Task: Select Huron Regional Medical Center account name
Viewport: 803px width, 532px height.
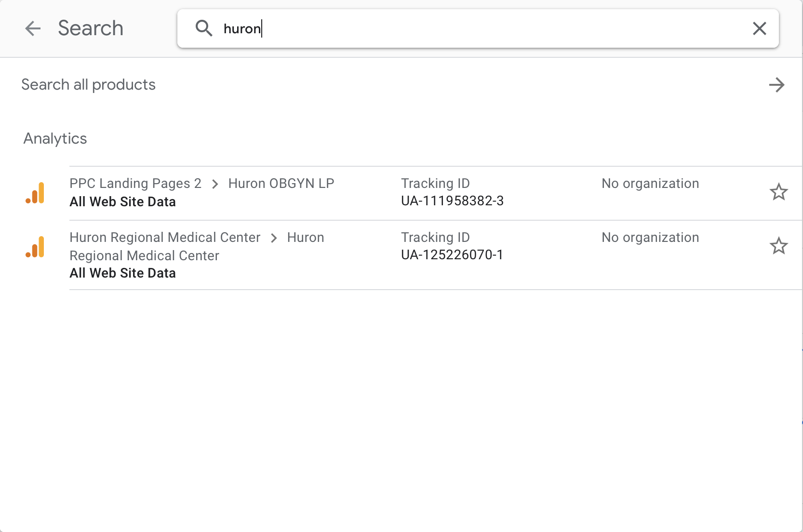Action: [x=165, y=238]
